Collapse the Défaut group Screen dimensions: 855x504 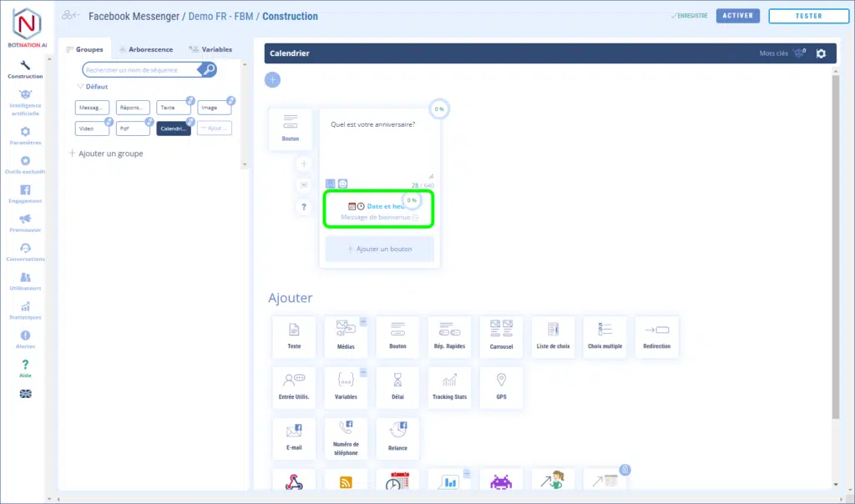pos(80,87)
